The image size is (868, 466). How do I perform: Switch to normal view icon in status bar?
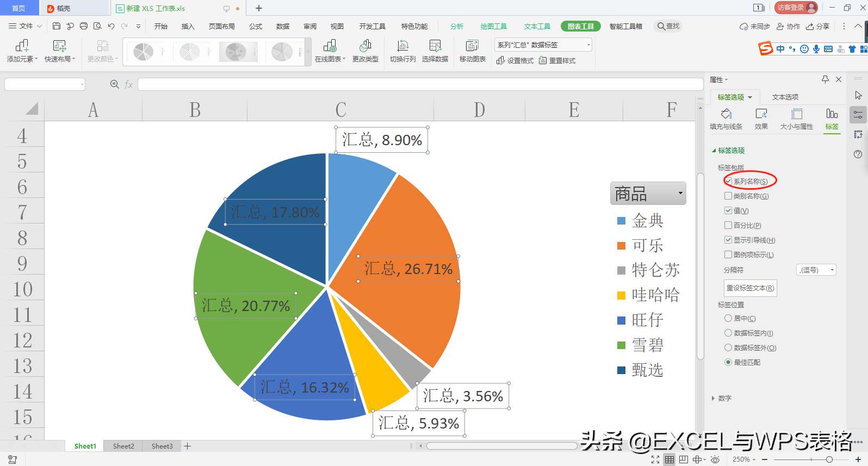669,459
